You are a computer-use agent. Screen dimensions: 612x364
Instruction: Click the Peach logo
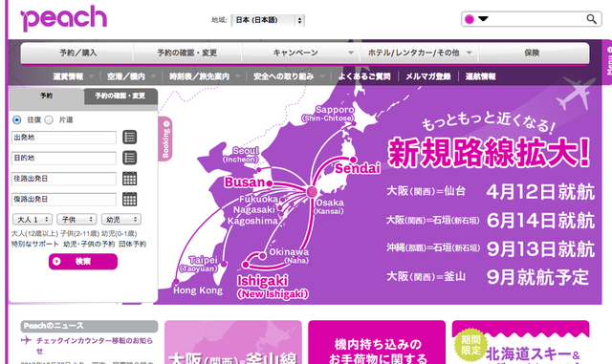pyautogui.click(x=64, y=18)
